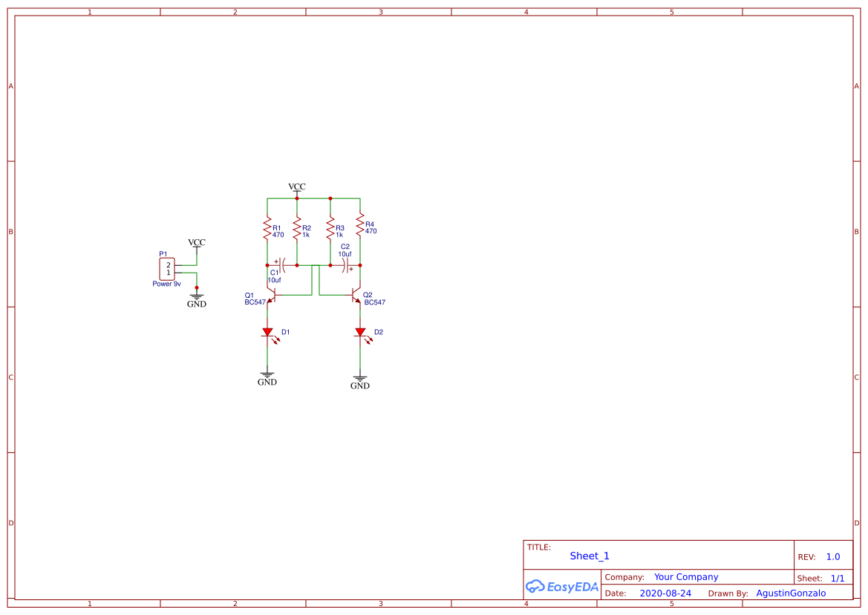The height and width of the screenshot is (615, 868).
Task: Click the AgustinGonzalo drawn-by name
Action: pos(791,593)
